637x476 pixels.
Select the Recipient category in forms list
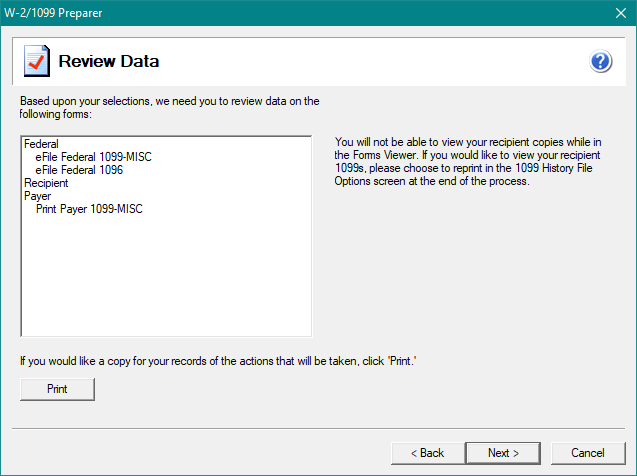coord(46,183)
